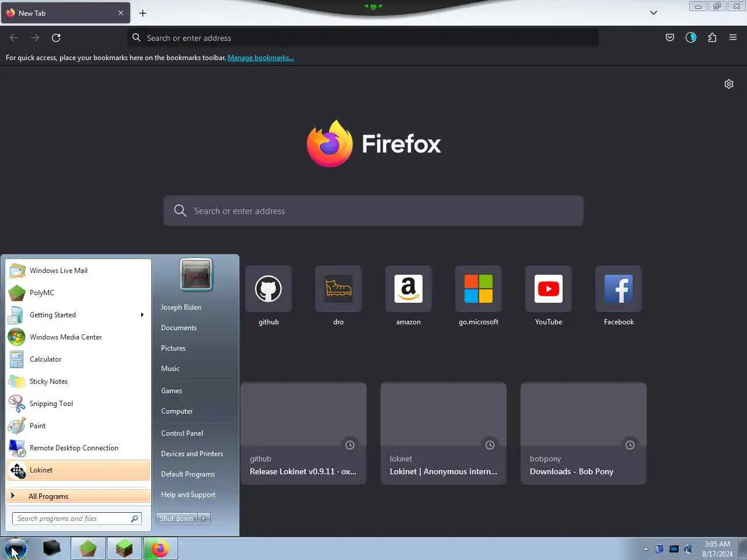Focus the top address bar
747x560 pixels.
(x=363, y=37)
